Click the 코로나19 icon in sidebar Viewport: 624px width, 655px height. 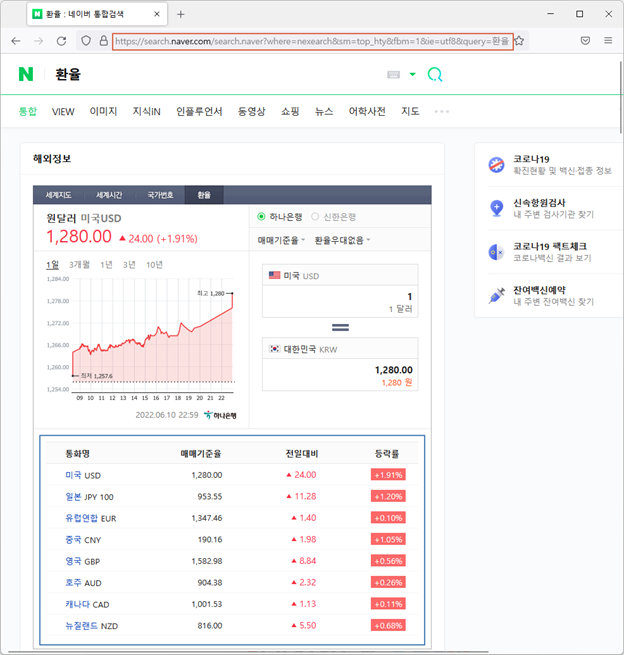496,165
